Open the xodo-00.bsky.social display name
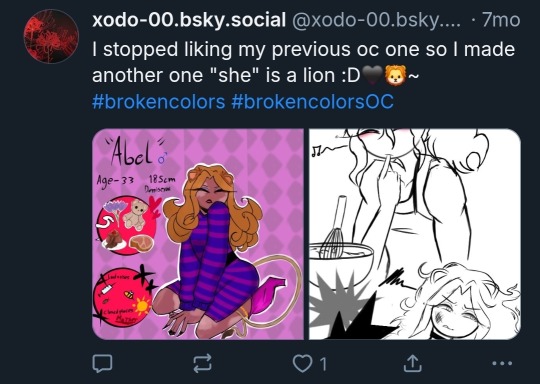The image size is (540, 384). pyautogui.click(x=189, y=20)
